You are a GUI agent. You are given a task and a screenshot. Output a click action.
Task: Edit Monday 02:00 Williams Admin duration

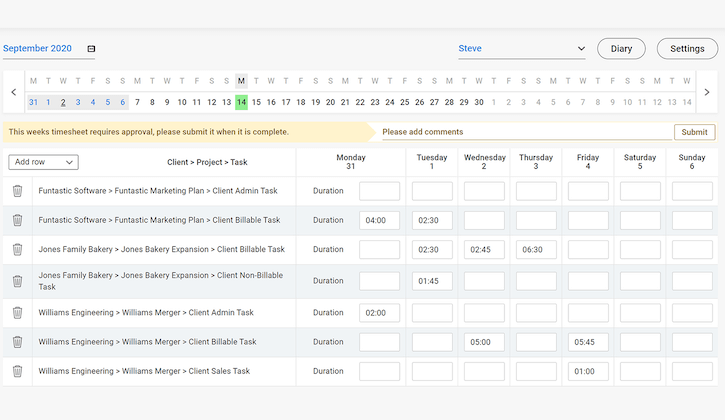pos(380,313)
